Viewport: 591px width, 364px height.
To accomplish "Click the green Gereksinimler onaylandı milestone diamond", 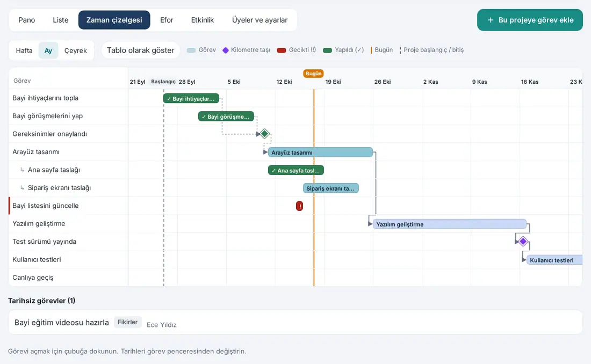I will [x=264, y=134].
